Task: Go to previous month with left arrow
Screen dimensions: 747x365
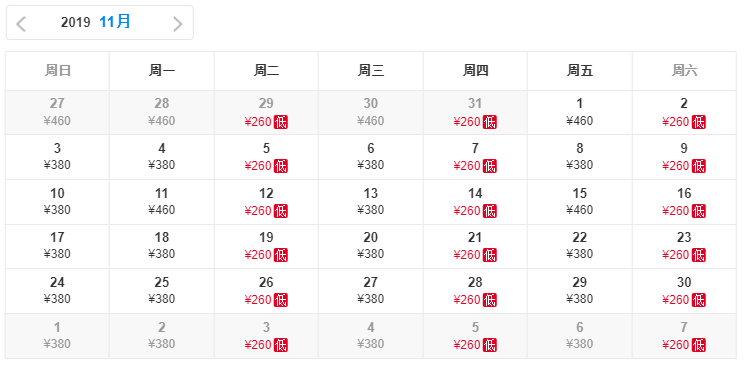Action: click(21, 23)
